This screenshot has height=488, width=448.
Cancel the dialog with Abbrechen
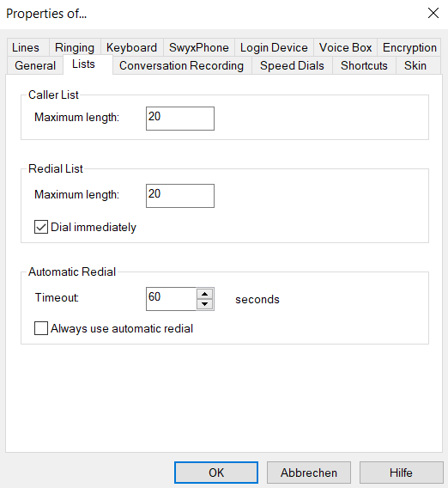[309, 473]
